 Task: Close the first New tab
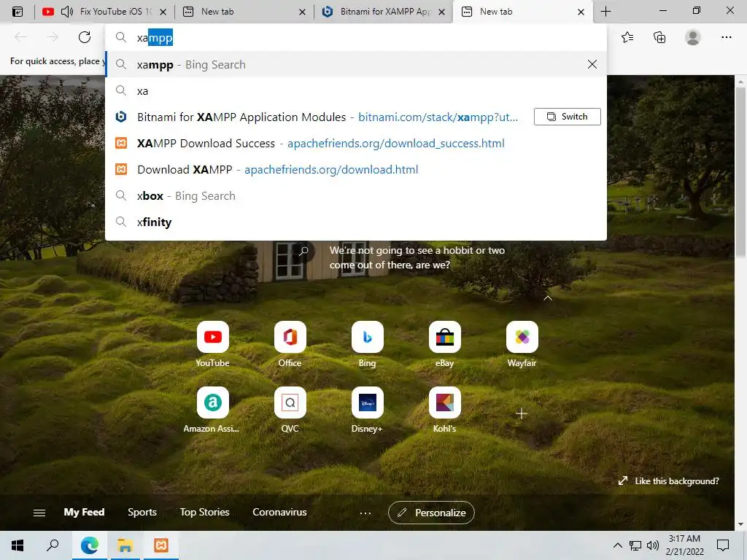click(302, 12)
